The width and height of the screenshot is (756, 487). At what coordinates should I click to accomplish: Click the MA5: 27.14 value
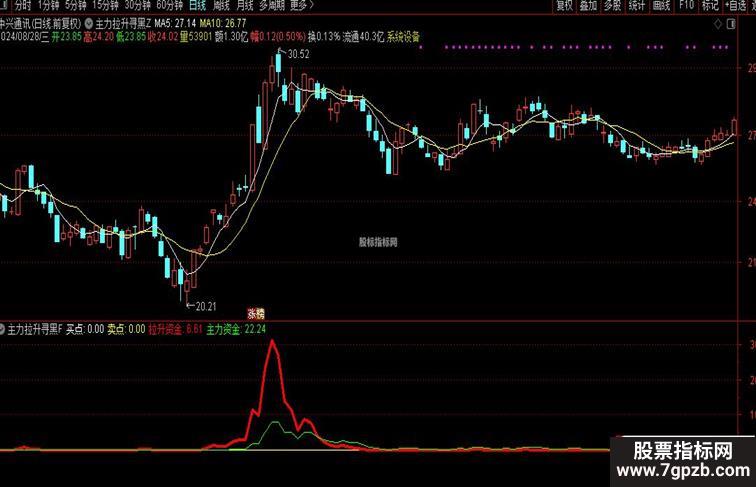pos(176,23)
